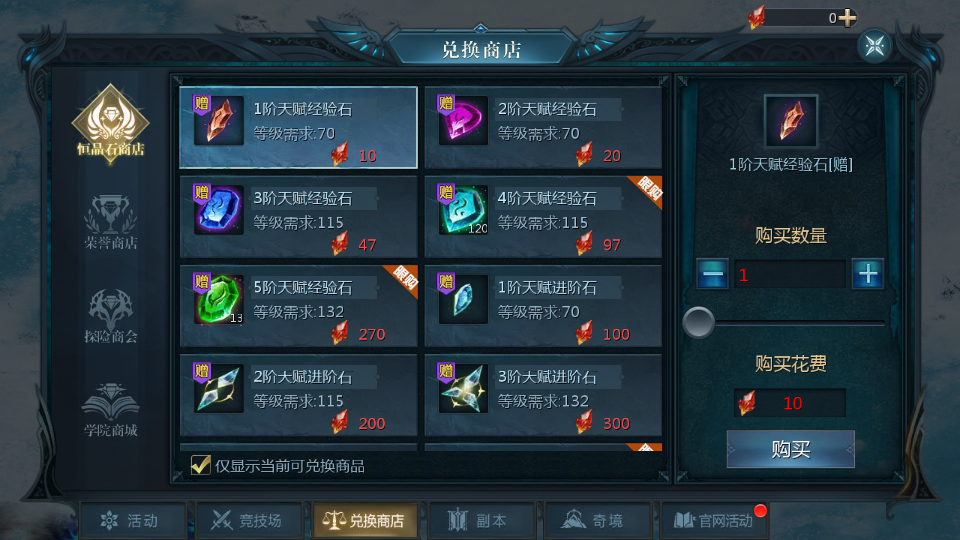
Task: Open the 荣誉商店 trophy icon
Action: coord(110,222)
